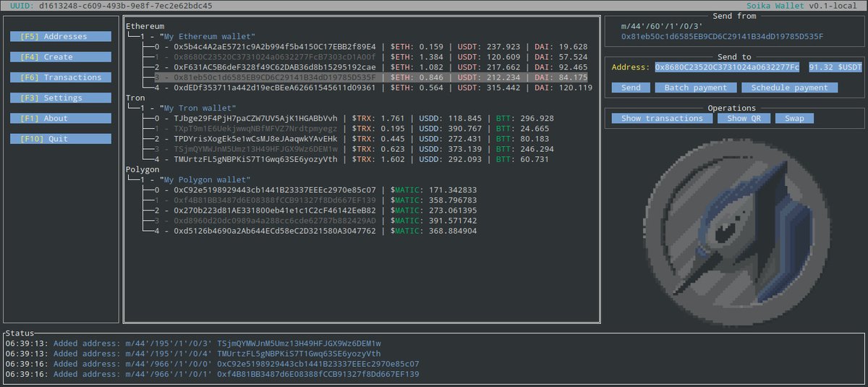Click $MATIC balance 368.884904
Viewport: 868px width, 387px height.
pos(453,230)
